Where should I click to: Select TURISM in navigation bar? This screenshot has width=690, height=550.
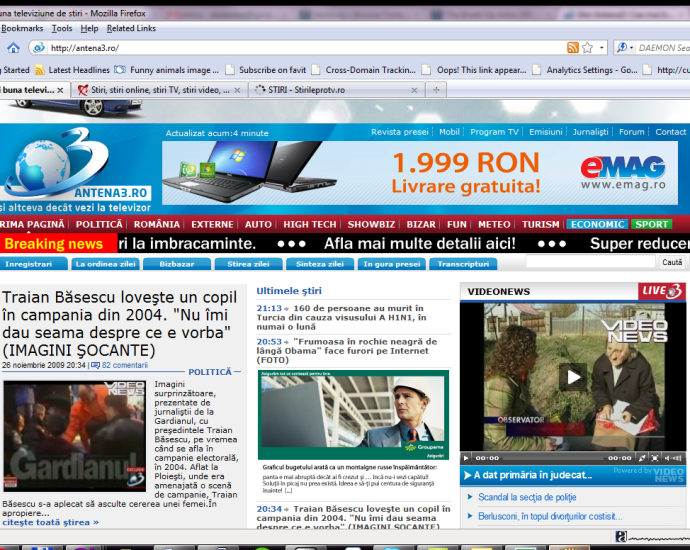540,224
